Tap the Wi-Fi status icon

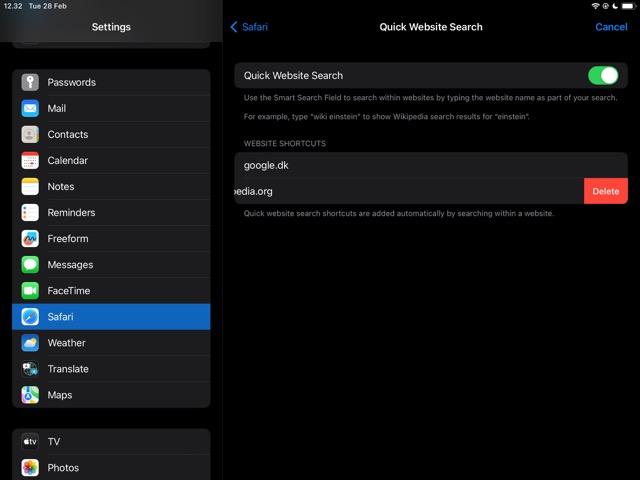tap(595, 6)
